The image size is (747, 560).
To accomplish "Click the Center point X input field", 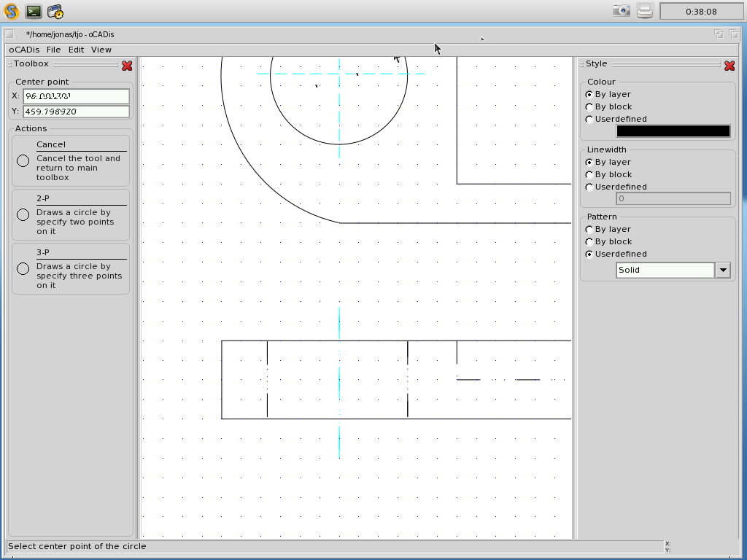I will coord(76,96).
